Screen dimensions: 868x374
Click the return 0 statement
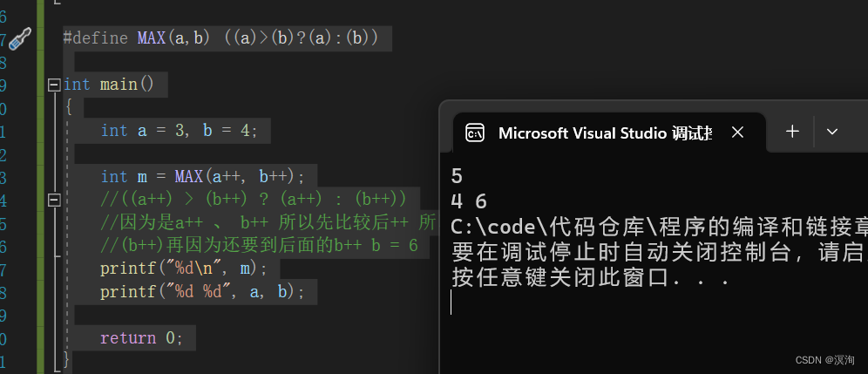coord(141,337)
